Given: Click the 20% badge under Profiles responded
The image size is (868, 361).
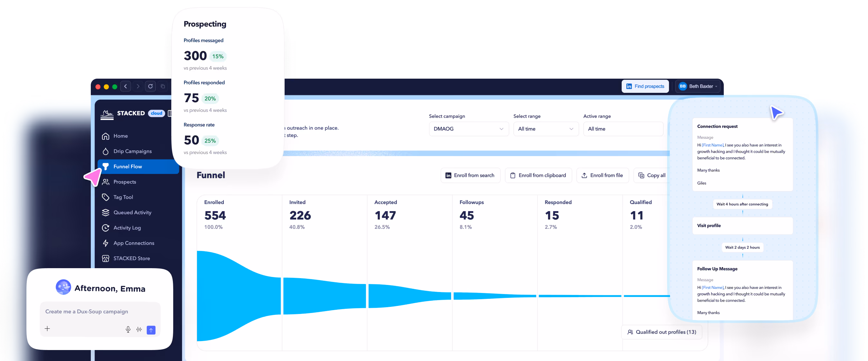Looking at the screenshot, I should pyautogui.click(x=210, y=99).
